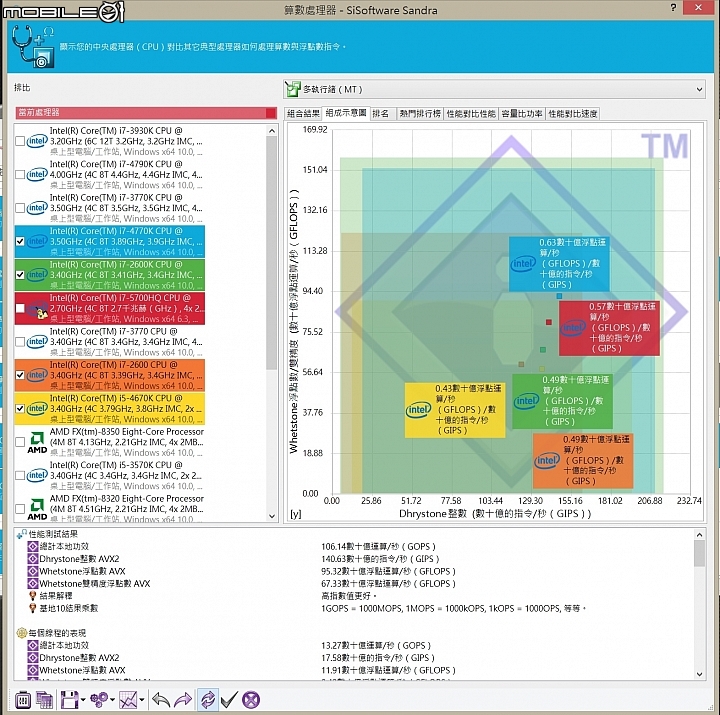Click the clipboard engine icon in bottom toolbar

23,700
